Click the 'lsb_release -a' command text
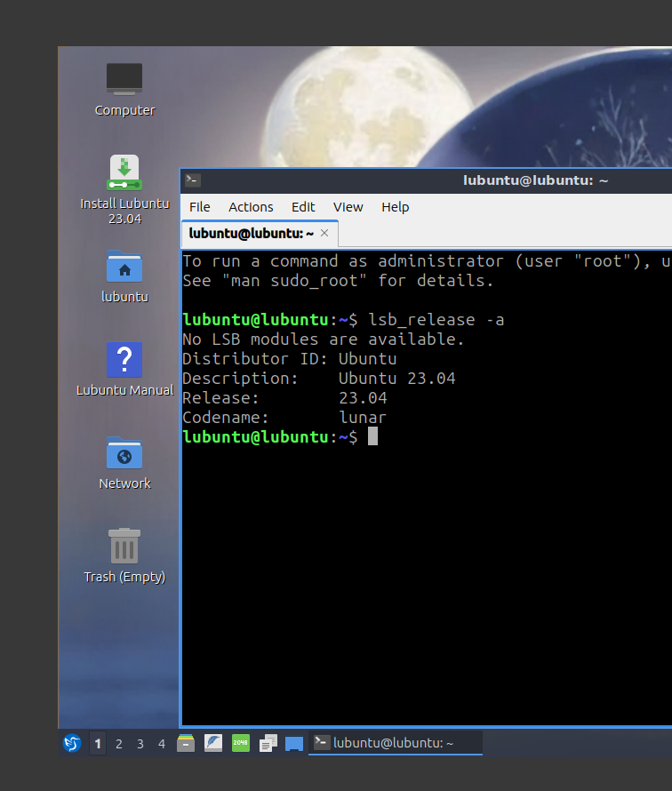Screen dimensions: 672x791 pos(436,320)
